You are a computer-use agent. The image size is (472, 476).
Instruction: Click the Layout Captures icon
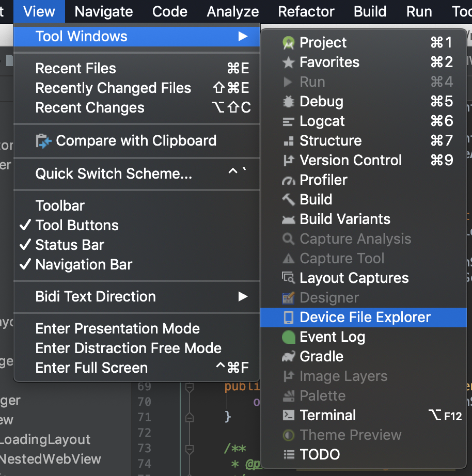click(x=288, y=278)
